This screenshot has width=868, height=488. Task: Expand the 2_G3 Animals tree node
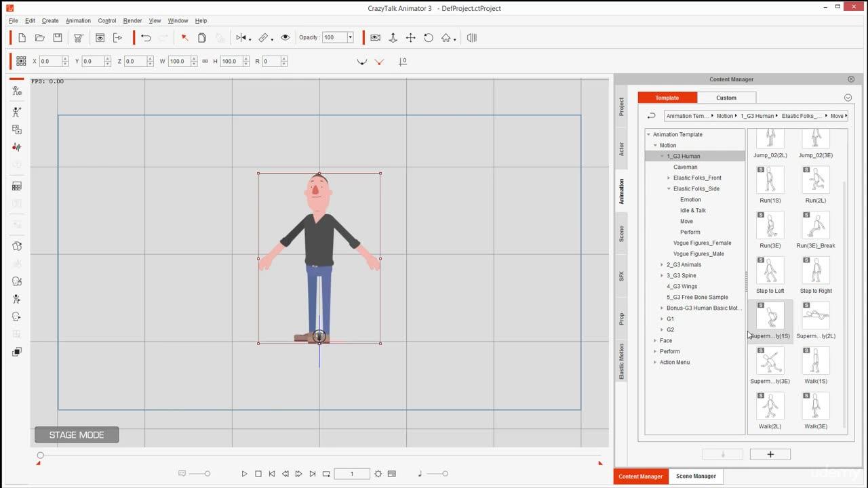pyautogui.click(x=662, y=264)
